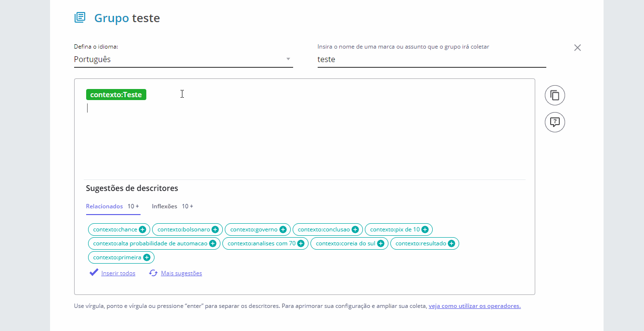Add contexto:coreia do sul with plus icon
The height and width of the screenshot is (331, 644).
(381, 243)
